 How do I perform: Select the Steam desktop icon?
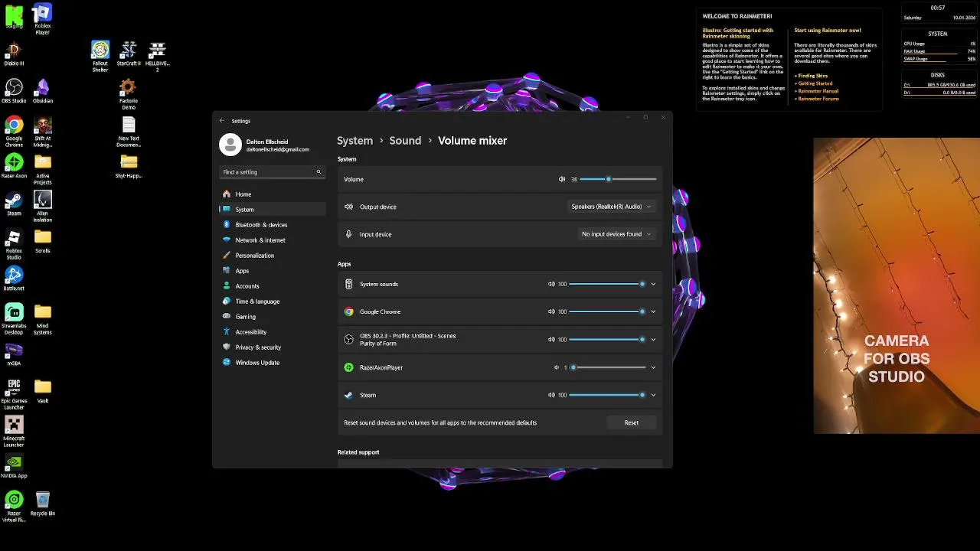14,204
